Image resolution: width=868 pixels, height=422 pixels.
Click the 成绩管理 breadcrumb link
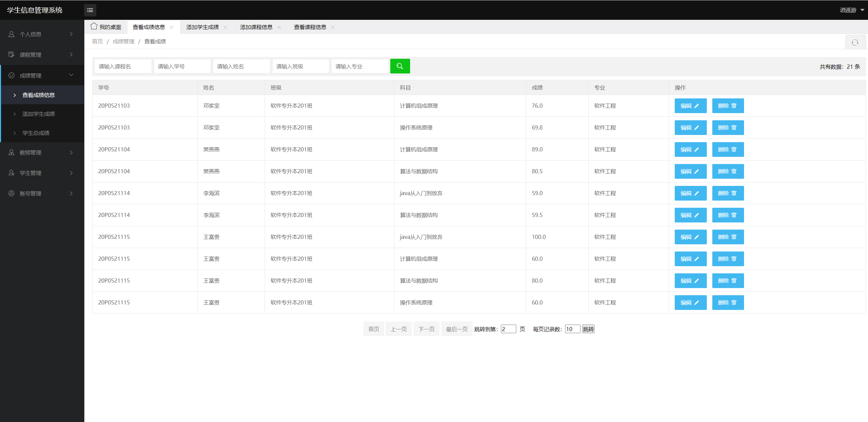click(x=123, y=41)
